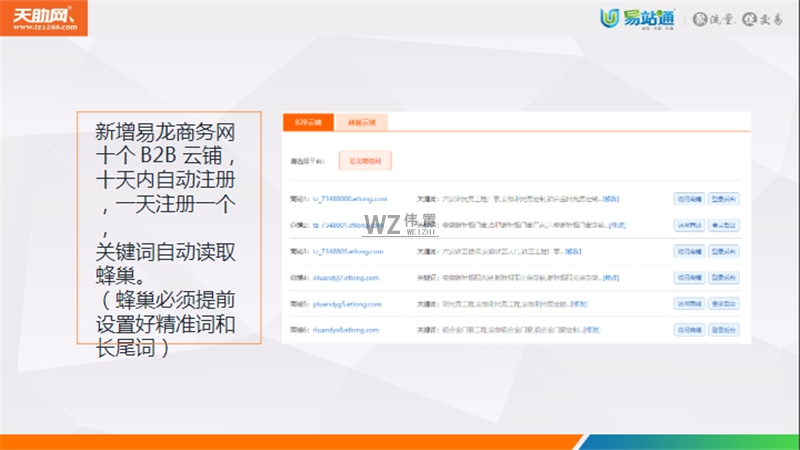
Task: Click 修改 link in first shop's keywords
Action: click(609, 198)
